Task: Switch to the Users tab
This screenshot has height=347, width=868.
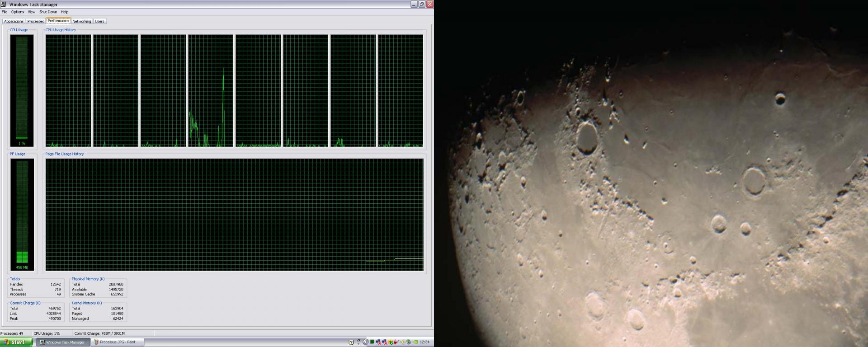Action: click(99, 21)
